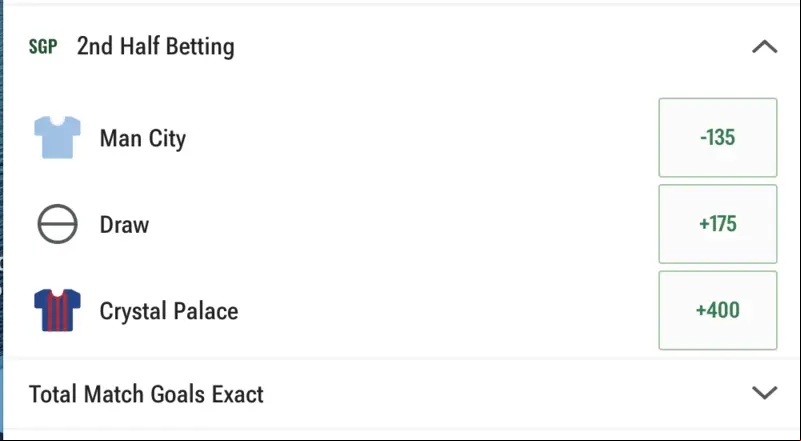Expand the Total Match Goals Exact section
The width and height of the screenshot is (801, 441).
point(764,392)
